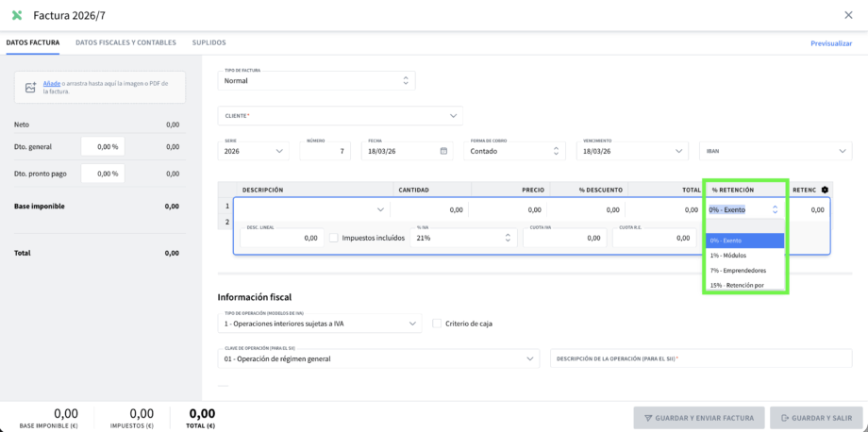This screenshot has width=868, height=432.
Task: Select 7% - Emprendedores retention option
Action: coord(738,270)
